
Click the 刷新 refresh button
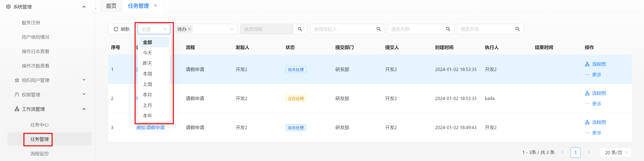coord(122,29)
